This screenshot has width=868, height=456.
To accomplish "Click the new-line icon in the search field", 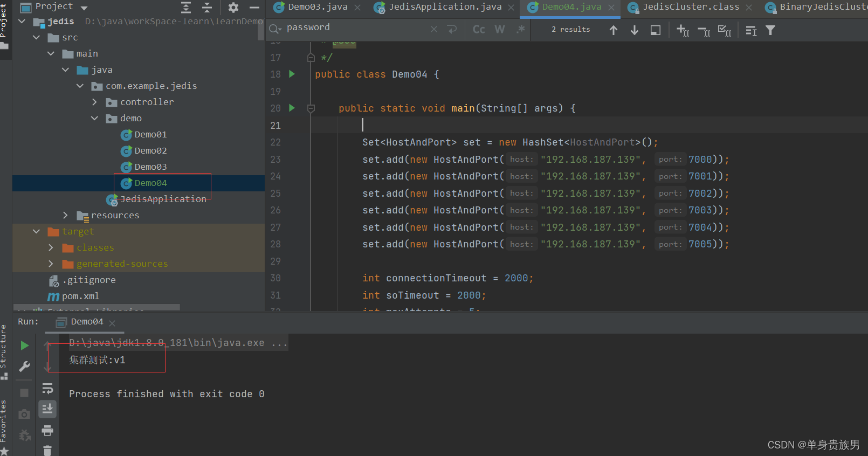I will coord(452,29).
